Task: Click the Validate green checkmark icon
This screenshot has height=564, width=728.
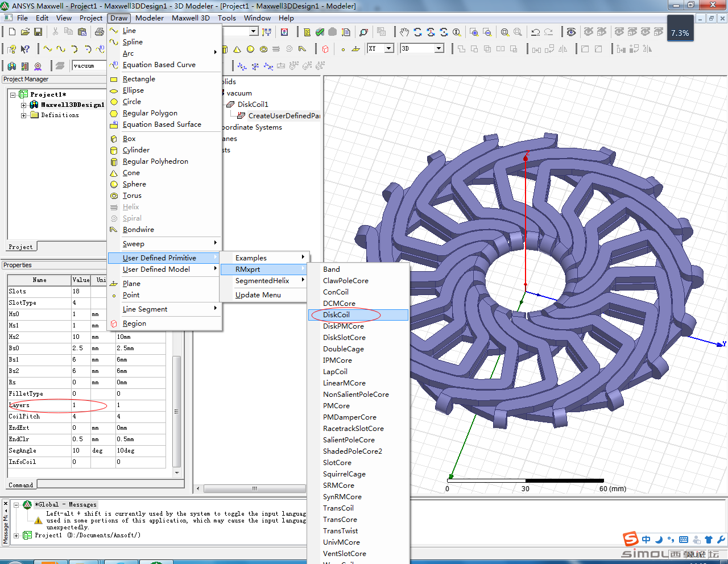Action: [320, 32]
